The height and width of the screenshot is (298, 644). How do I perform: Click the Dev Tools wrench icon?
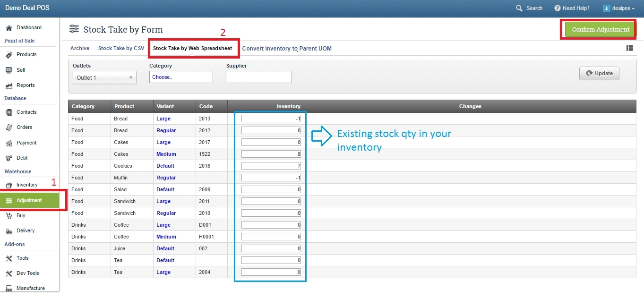click(x=9, y=273)
